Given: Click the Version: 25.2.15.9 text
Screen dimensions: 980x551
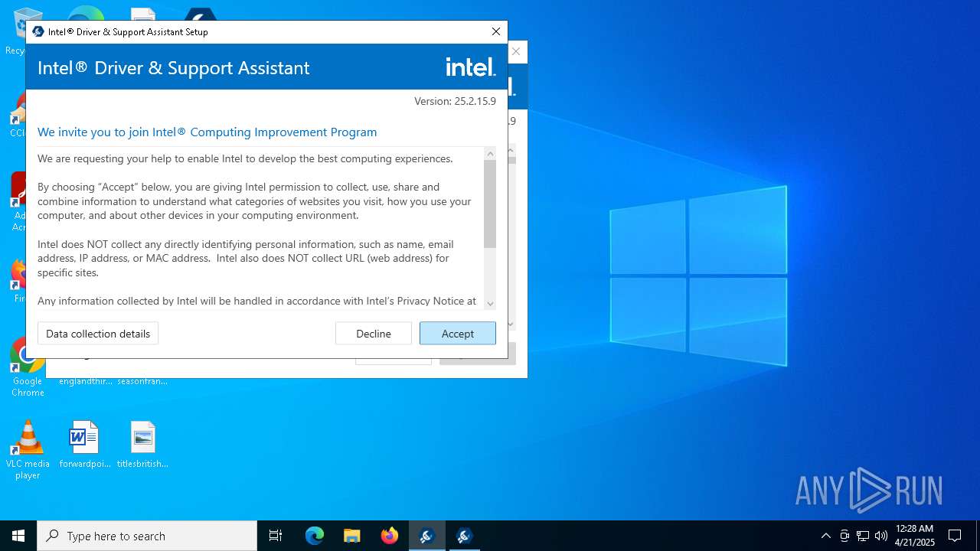Looking at the screenshot, I should click(455, 101).
